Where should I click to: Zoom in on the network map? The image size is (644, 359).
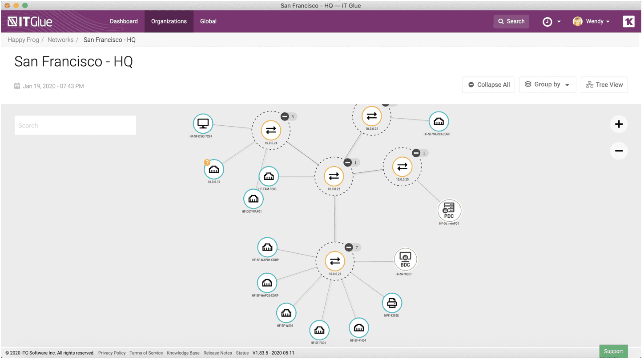(619, 124)
